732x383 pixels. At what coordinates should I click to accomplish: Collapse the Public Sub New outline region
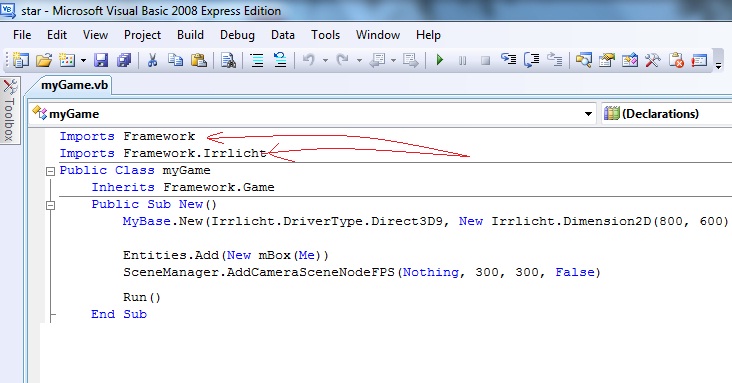[x=50, y=205]
